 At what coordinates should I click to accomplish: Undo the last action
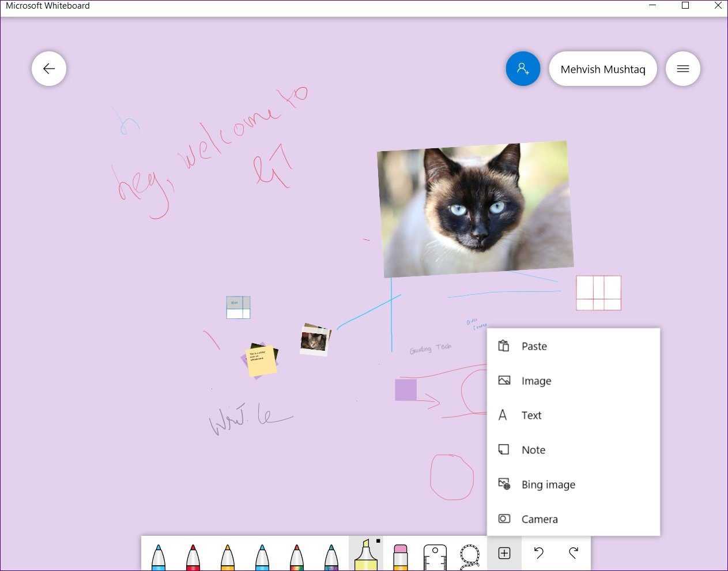pos(539,553)
